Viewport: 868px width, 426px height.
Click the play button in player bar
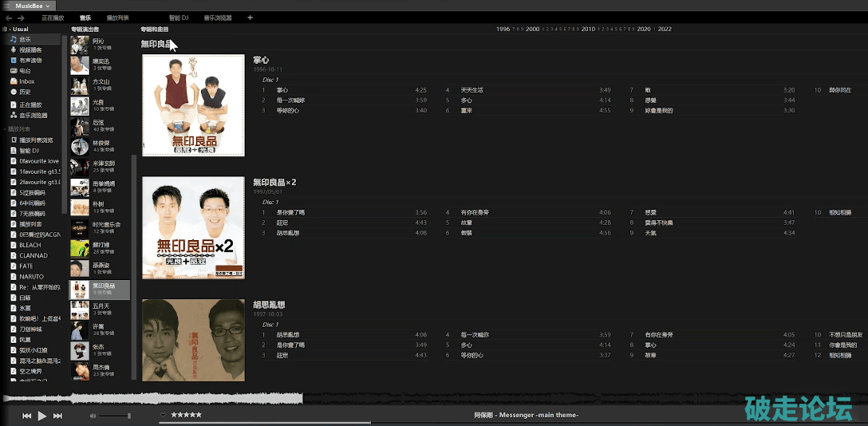pyautogui.click(x=42, y=416)
